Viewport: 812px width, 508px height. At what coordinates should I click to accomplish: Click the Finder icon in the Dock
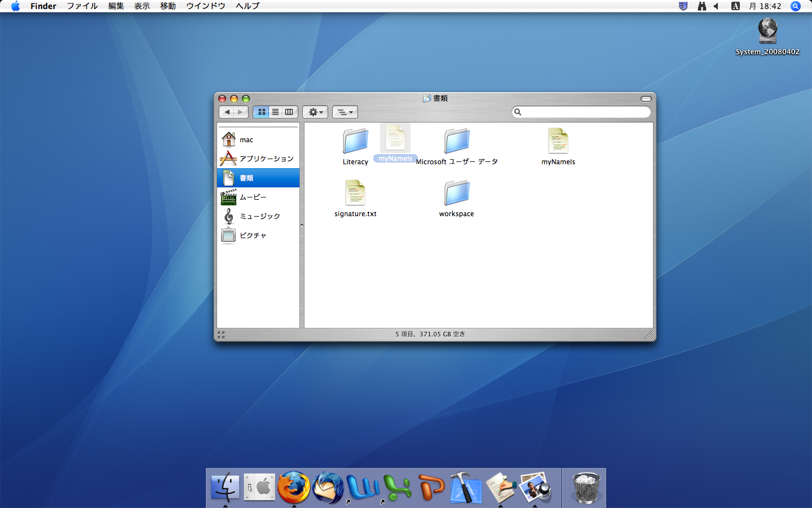225,487
